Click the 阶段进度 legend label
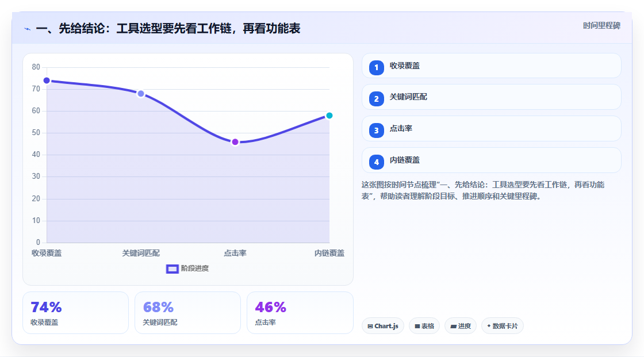 click(195, 268)
